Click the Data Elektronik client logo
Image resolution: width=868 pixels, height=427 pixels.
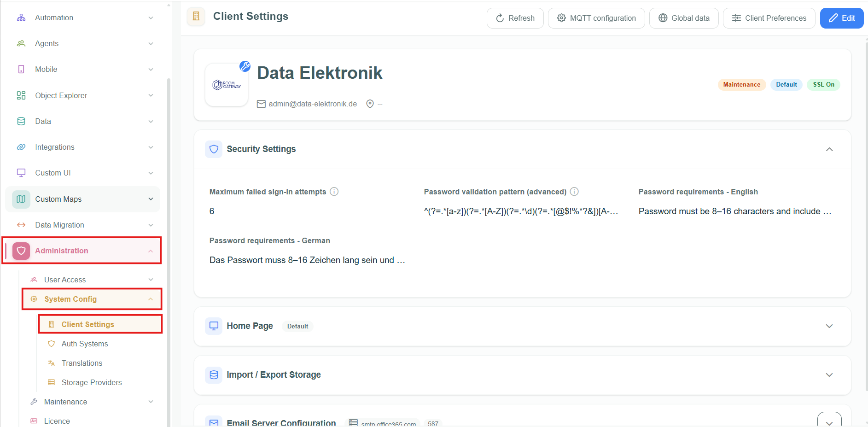(x=227, y=85)
